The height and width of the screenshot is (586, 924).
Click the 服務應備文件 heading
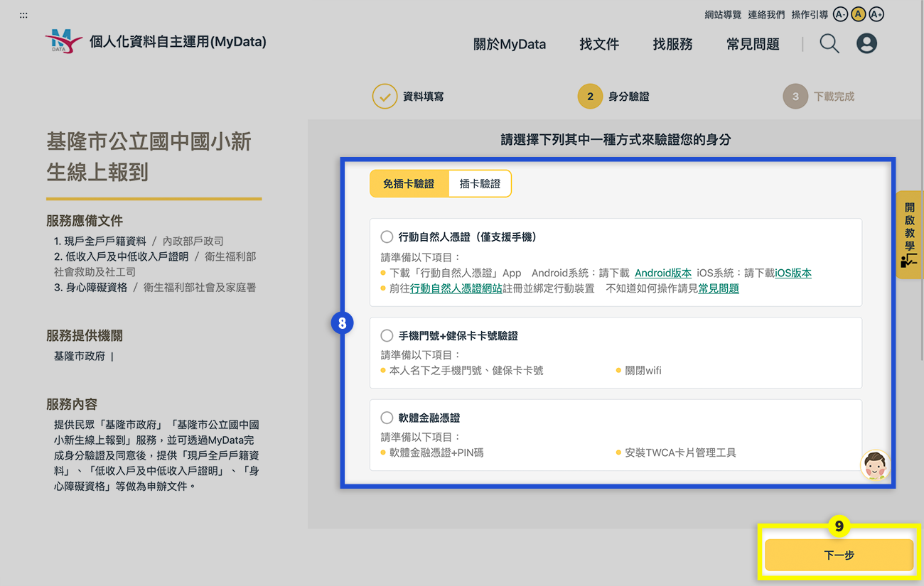point(85,221)
